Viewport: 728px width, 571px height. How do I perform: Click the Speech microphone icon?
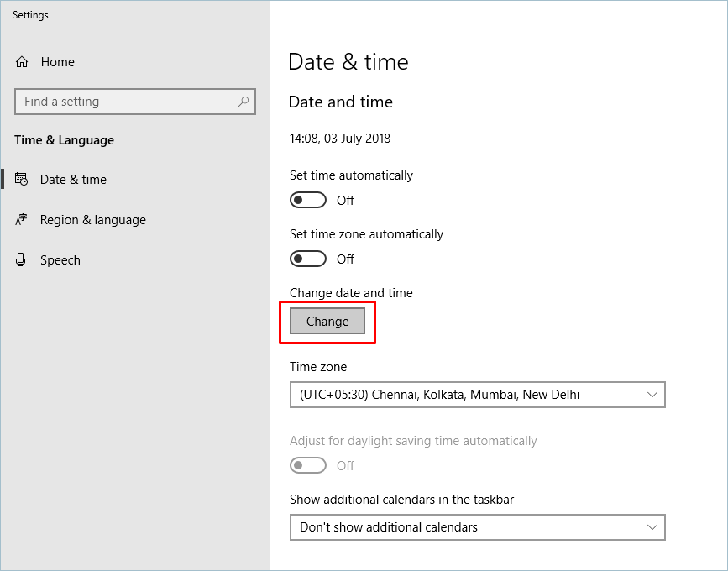tap(22, 260)
